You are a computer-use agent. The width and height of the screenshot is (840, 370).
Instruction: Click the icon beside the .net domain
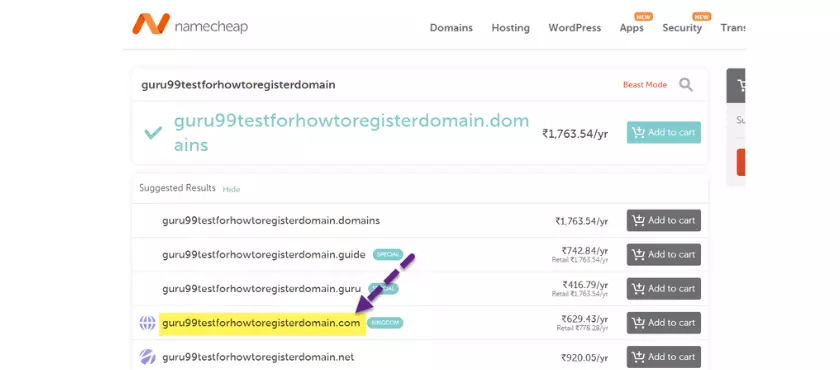pos(147,357)
